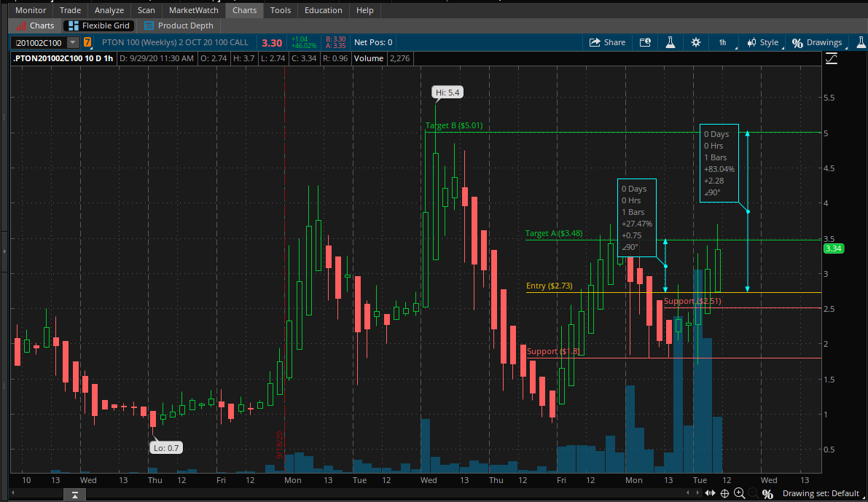
Task: Select the Target B ($5.01) line label
Action: coord(454,125)
